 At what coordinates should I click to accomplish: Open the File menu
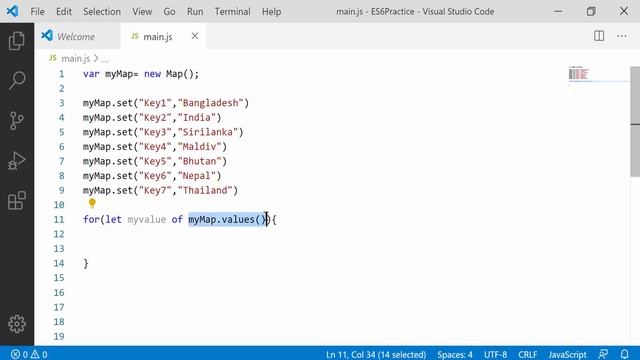click(37, 11)
